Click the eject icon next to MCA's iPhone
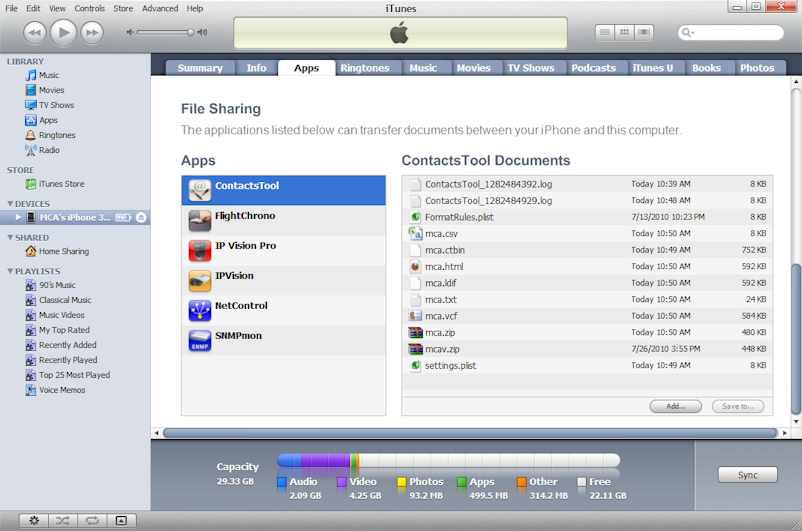The width and height of the screenshot is (802, 531). click(141, 217)
